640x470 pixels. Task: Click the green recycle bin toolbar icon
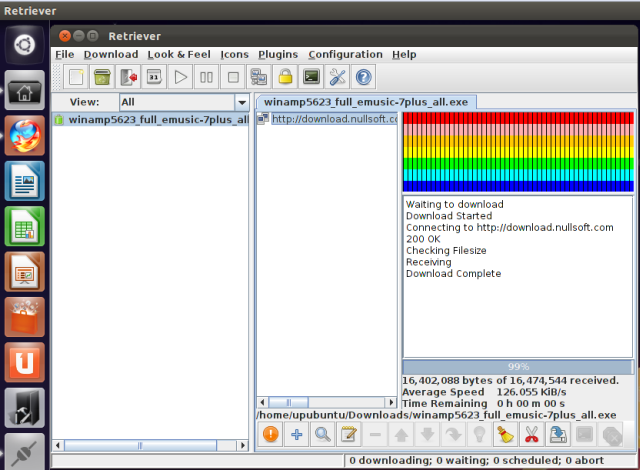pyautogui.click(x=102, y=77)
